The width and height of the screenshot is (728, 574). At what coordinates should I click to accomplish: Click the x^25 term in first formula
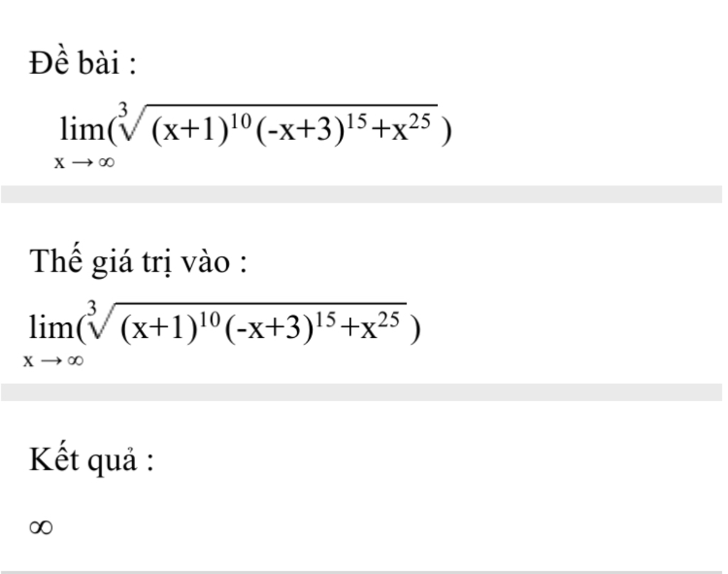pyautogui.click(x=412, y=128)
